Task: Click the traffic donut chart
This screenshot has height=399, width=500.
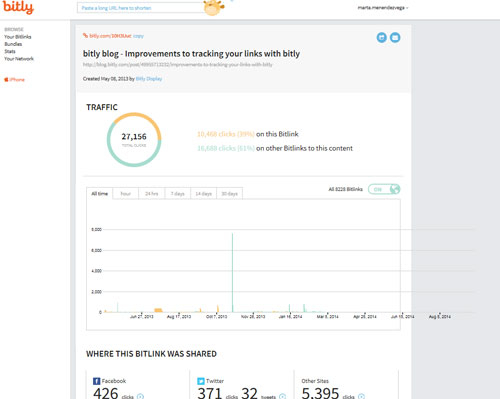Action: click(134, 140)
